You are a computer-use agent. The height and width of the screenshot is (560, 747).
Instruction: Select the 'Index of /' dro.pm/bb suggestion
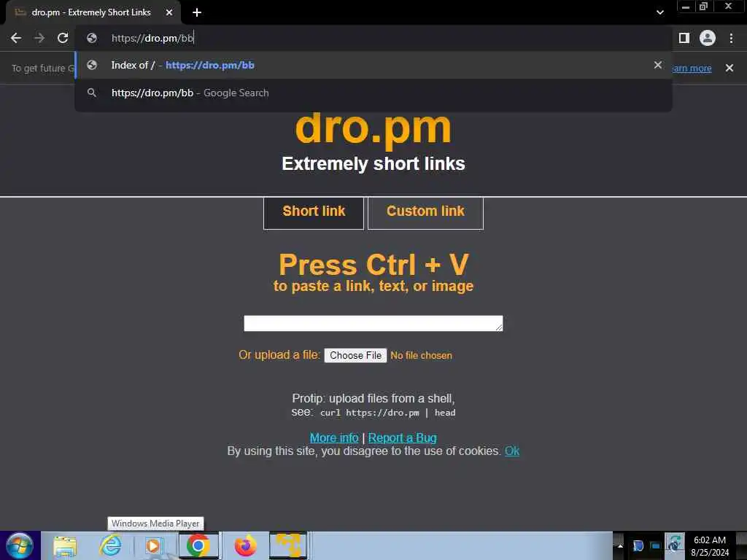click(x=373, y=65)
